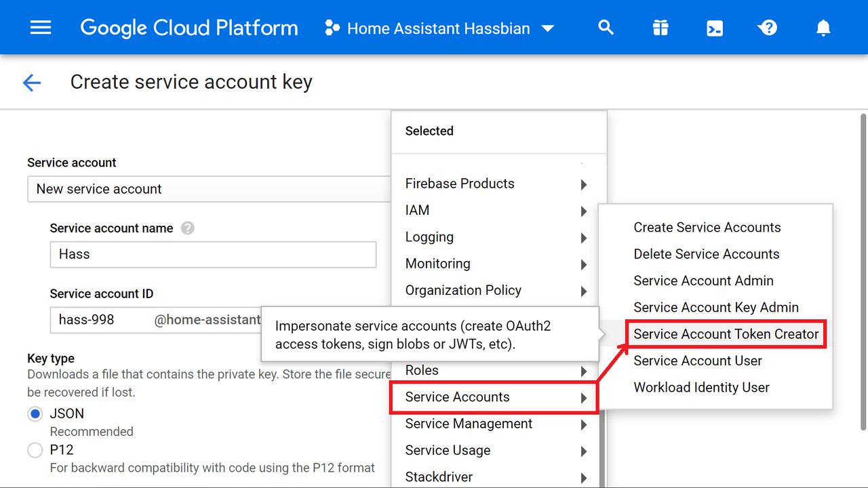The image size is (868, 488).
Task: Open the notifications bell
Action: [823, 28]
